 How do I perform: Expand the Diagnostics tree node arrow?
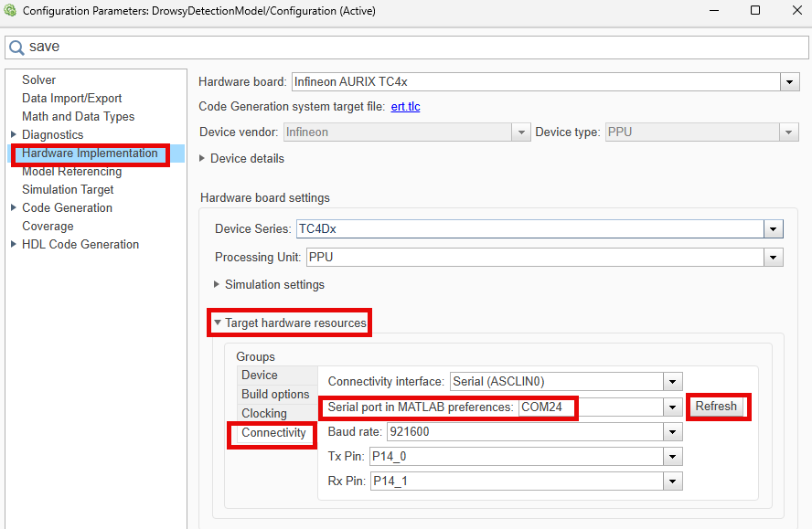[14, 134]
